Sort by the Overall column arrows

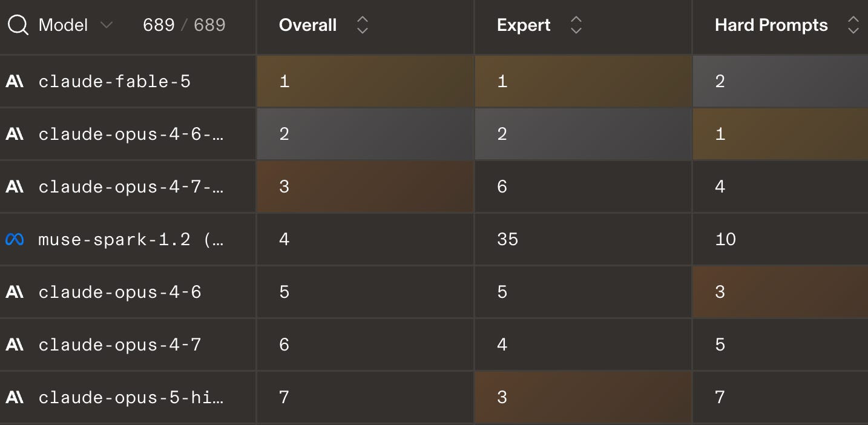pyautogui.click(x=362, y=25)
